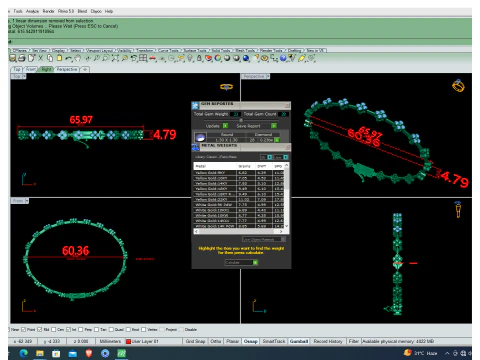Select the Pan (hand) view tool
The height and width of the screenshot is (360, 480).
[77, 58]
